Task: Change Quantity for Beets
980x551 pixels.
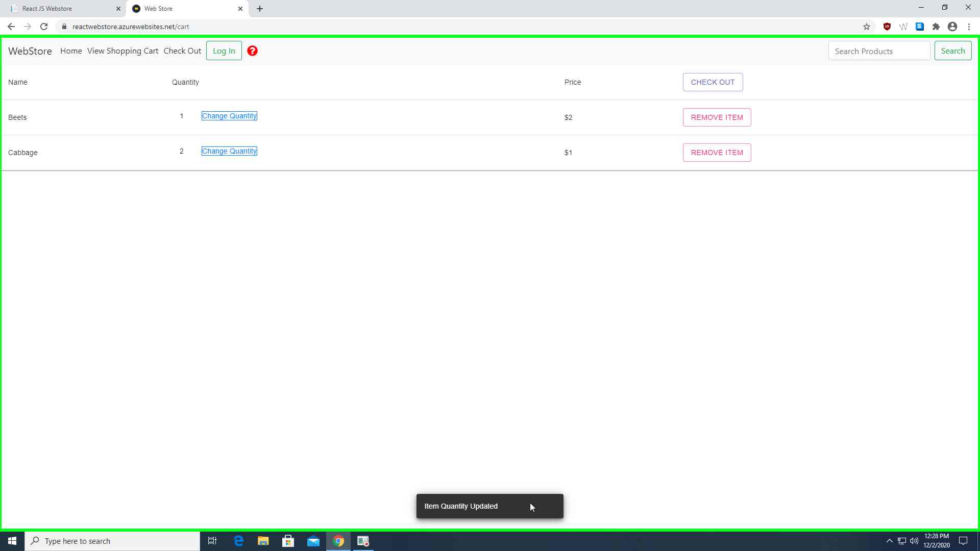Action: point(229,116)
